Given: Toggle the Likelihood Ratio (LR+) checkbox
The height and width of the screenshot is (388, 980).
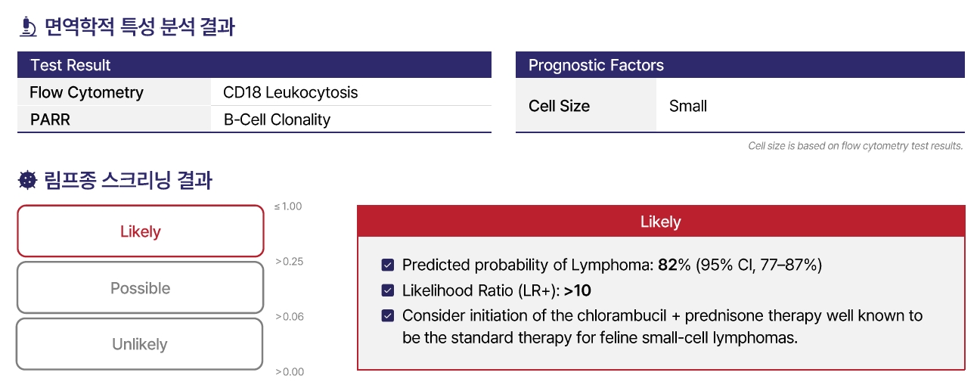Looking at the screenshot, I should point(388,290).
